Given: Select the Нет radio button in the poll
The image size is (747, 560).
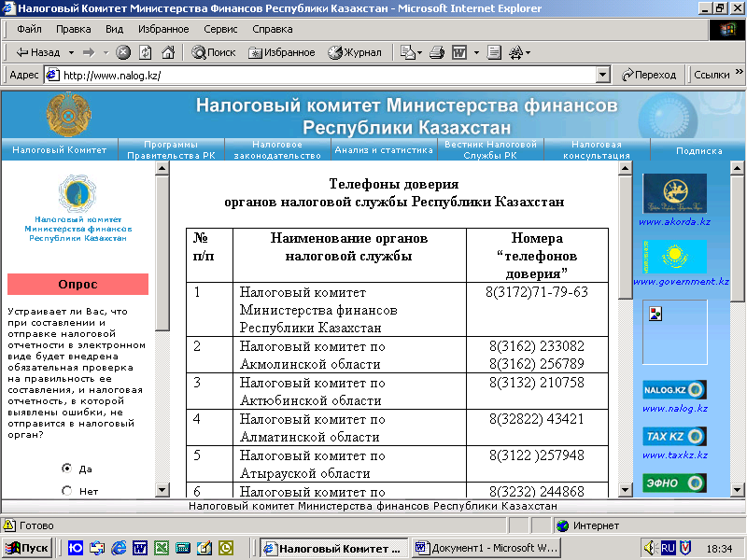Looking at the screenshot, I should (66, 491).
